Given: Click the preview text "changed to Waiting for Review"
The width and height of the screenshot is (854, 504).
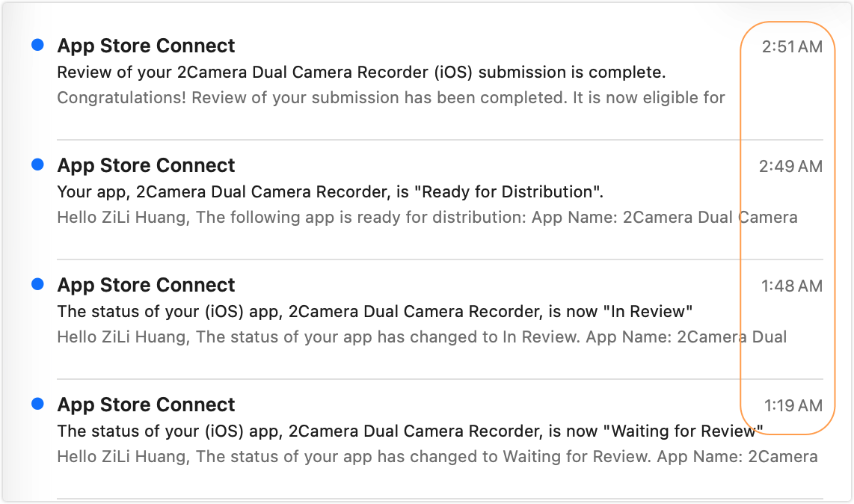Looking at the screenshot, I should pos(437,457).
